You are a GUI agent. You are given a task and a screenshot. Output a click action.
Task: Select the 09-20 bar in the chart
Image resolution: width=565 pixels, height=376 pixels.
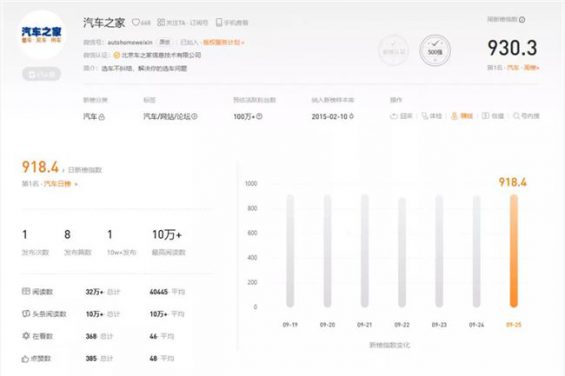327,251
